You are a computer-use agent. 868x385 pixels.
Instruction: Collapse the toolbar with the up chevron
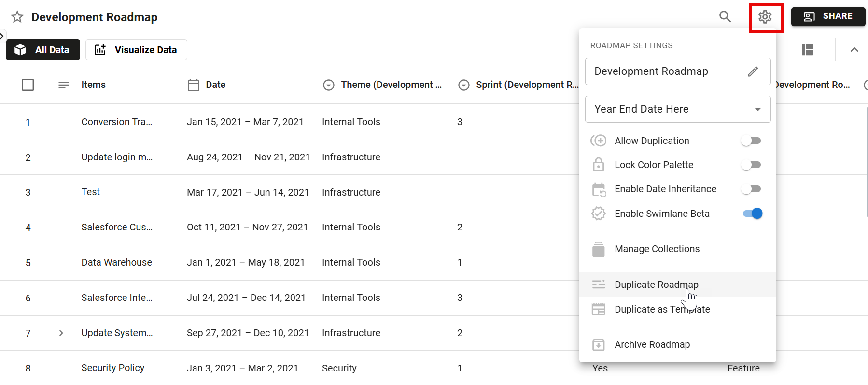854,50
